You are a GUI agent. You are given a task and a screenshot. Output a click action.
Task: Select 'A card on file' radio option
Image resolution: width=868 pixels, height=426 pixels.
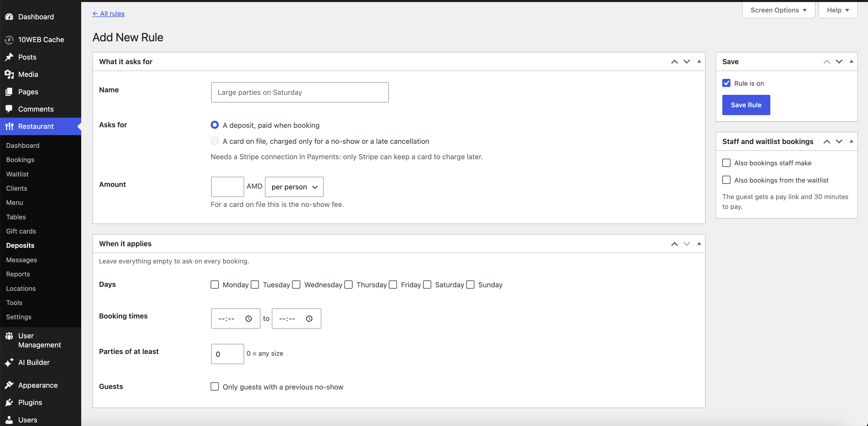pos(215,141)
